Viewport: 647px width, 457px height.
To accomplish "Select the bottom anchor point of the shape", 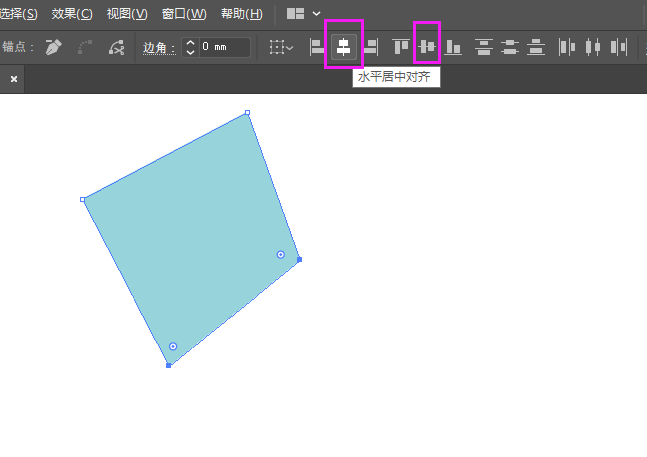I will pyautogui.click(x=168, y=365).
